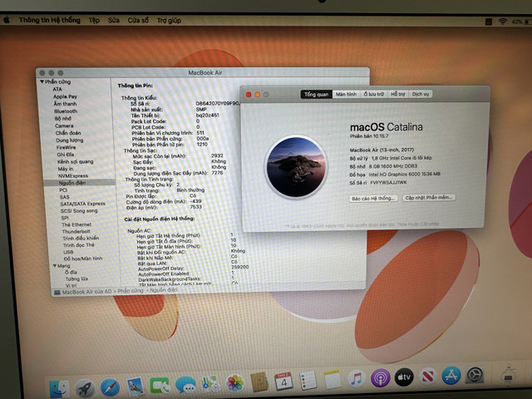Select PCI in the sidebar
This screenshot has width=532, height=399.
(x=63, y=190)
